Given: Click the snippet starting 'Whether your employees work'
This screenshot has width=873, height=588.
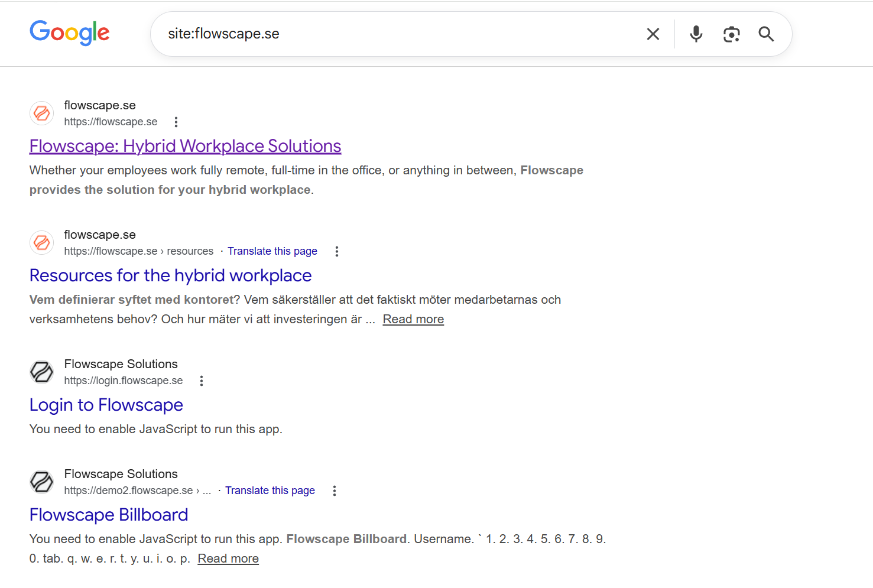Looking at the screenshot, I should 306,180.
